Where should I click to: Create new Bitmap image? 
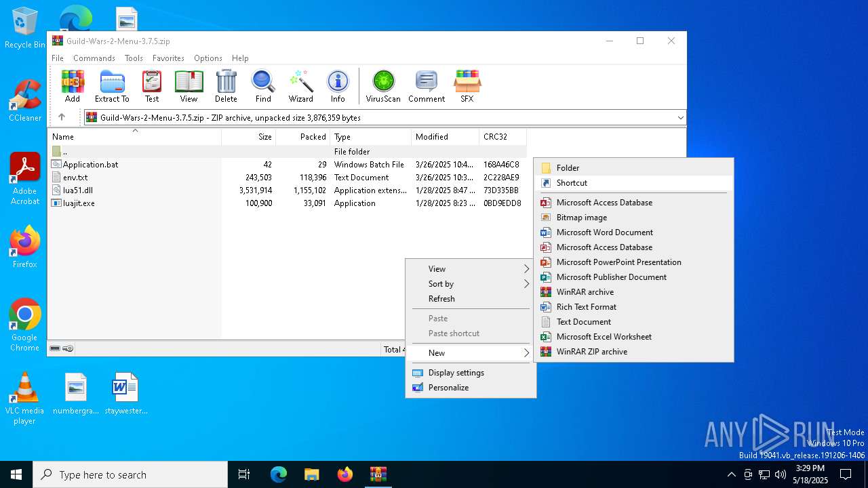tap(633, 218)
